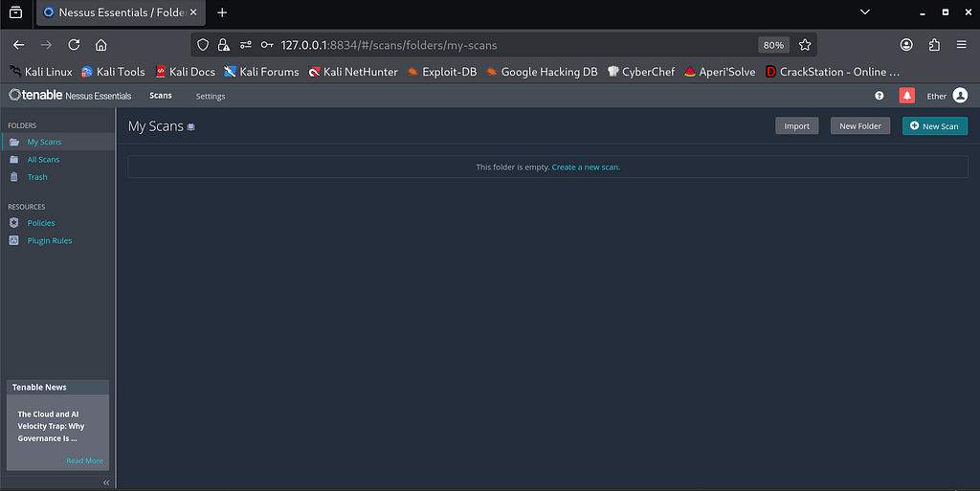
Task: Switch to the Scans top navigation tab
Action: pyautogui.click(x=161, y=96)
